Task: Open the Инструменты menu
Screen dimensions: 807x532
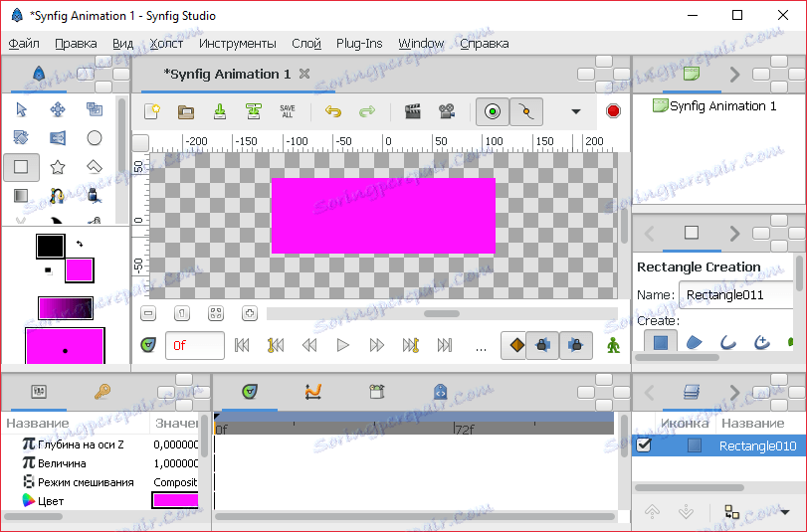Action: (238, 44)
